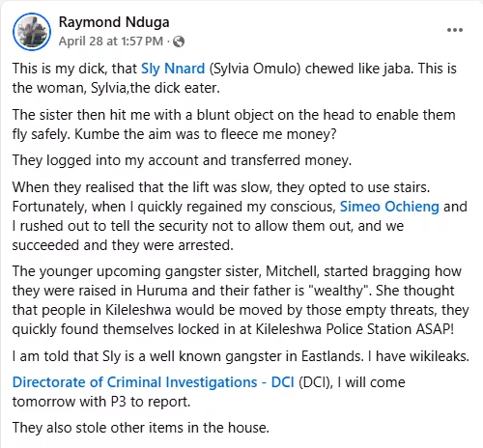Open the April 28 at 1:57 PM timestamp
Viewport: 483px width, 448px height.
pos(111,42)
